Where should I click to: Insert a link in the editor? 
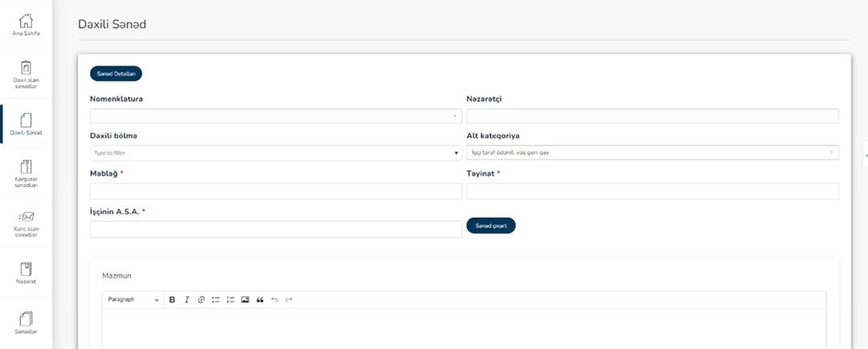click(x=201, y=300)
